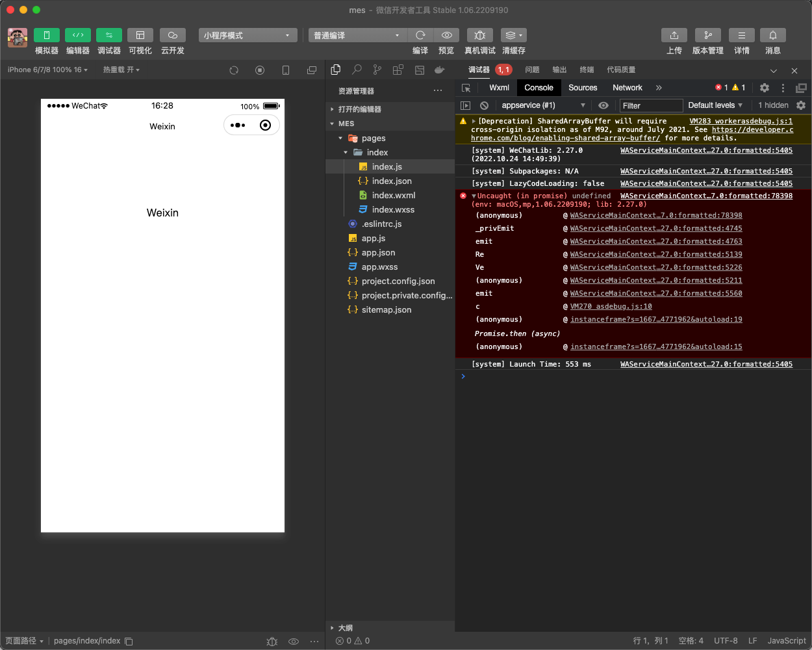
Task: Switch to the Code Quality tab
Action: point(621,70)
